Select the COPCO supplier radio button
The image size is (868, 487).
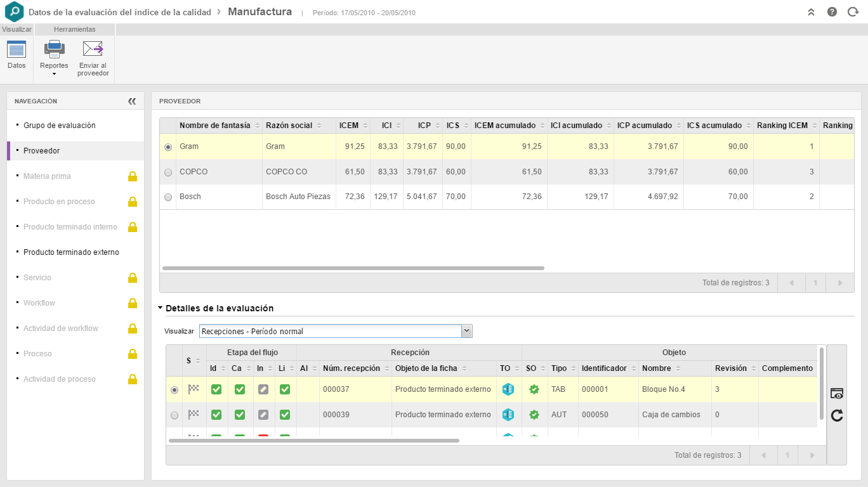168,172
